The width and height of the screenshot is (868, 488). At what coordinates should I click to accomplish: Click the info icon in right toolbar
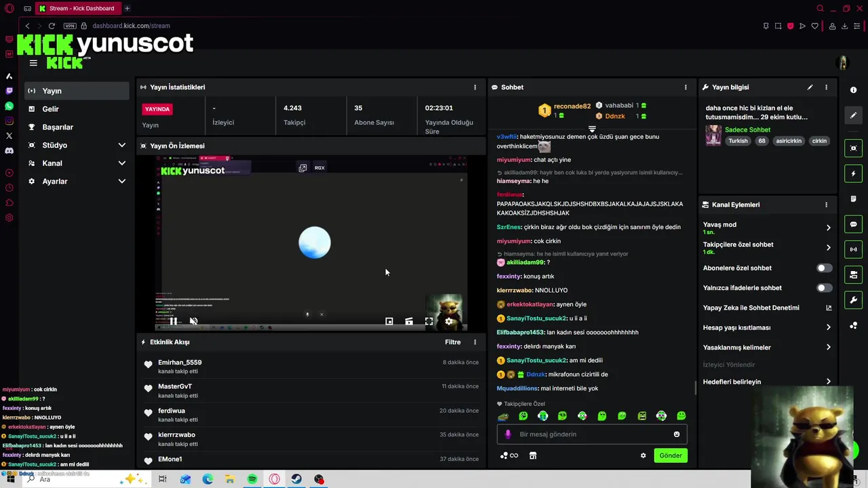click(x=853, y=90)
